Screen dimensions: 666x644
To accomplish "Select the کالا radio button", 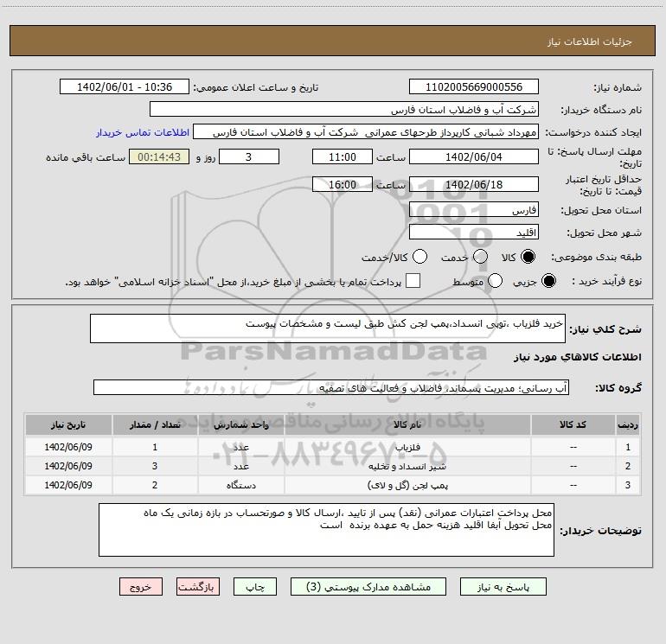I will tap(528, 257).
